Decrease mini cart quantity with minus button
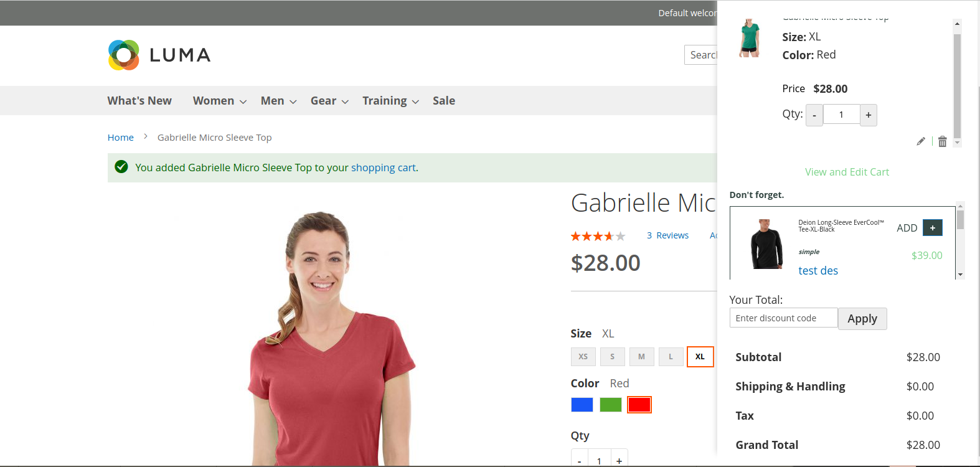 [x=814, y=115]
